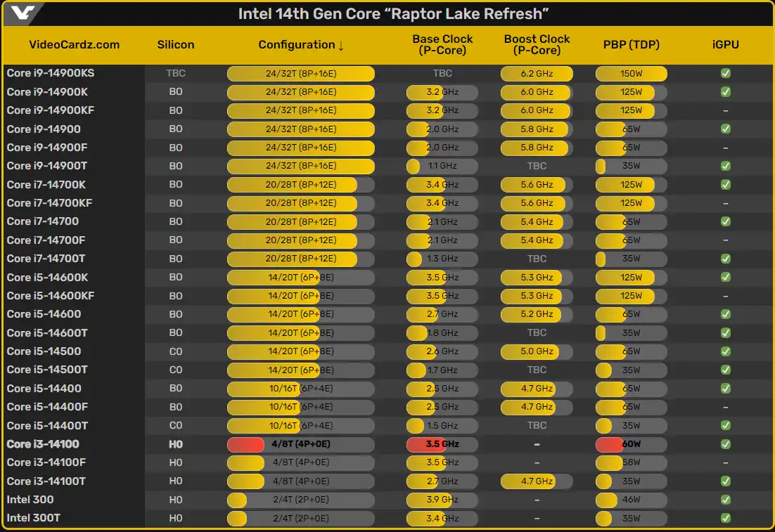The image size is (775, 532).
Task: Toggle the iGPU checkbox for Core i3-14100
Action: tap(725, 444)
